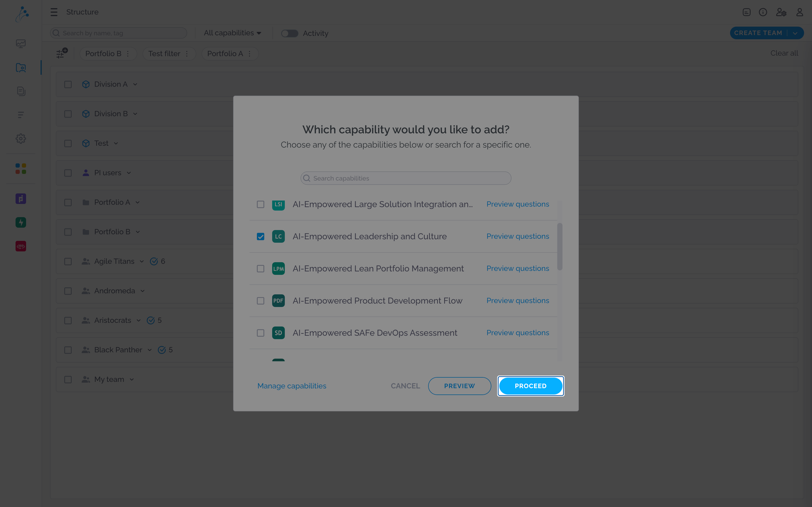Click the LPM capability badge icon
Viewport: 812px width, 507px height.
tap(278, 269)
